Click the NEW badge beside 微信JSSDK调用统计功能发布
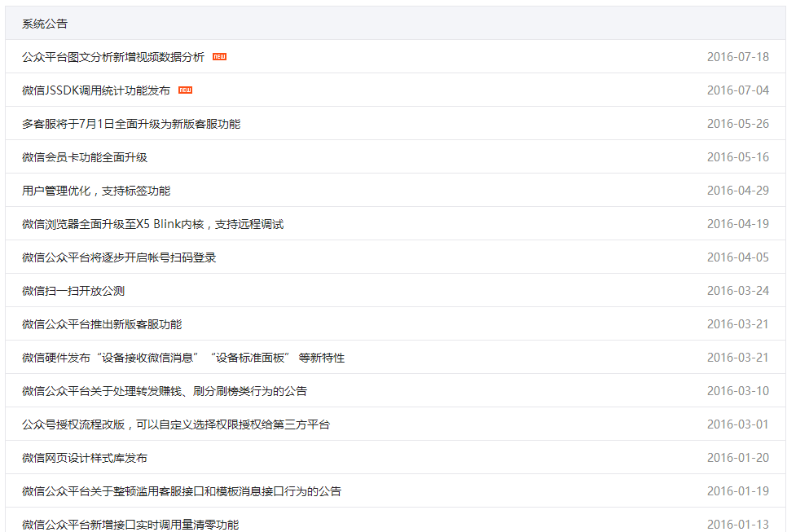Screen dimensions: 787x532 (x=185, y=90)
